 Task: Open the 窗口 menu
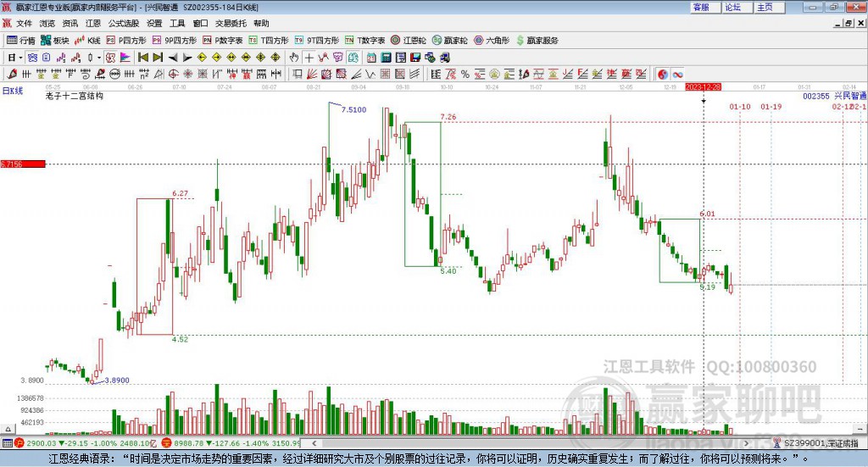coord(200,23)
